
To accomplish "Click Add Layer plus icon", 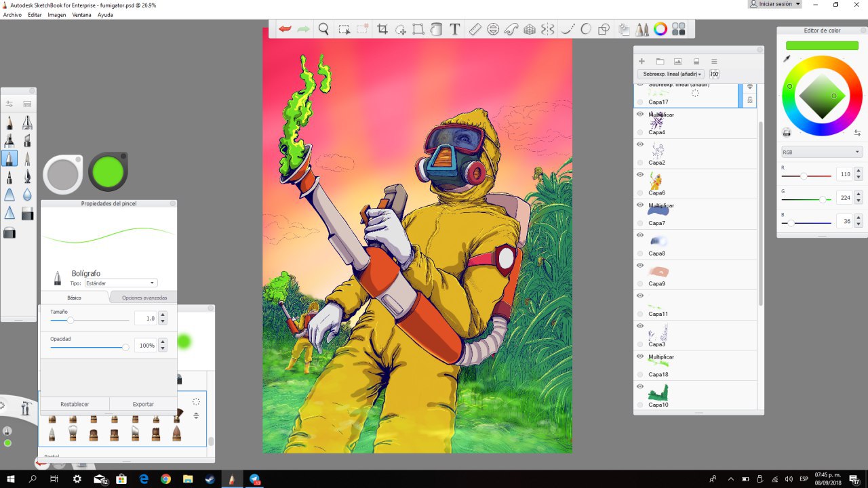I will coord(642,61).
